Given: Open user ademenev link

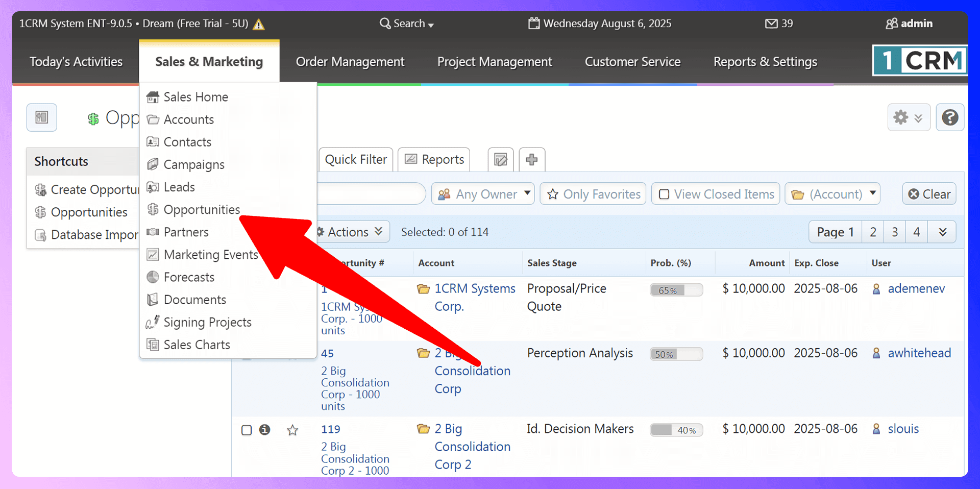Looking at the screenshot, I should [916, 288].
